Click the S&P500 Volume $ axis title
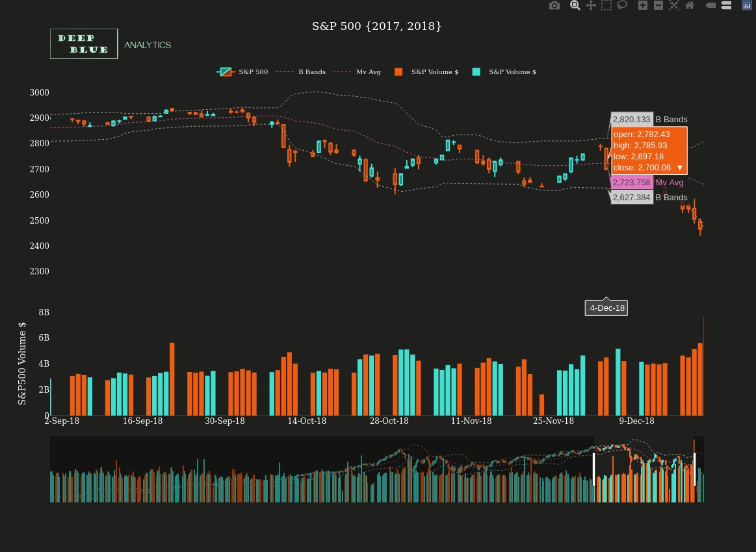Screen dimensions: 756x552 (x=22, y=363)
